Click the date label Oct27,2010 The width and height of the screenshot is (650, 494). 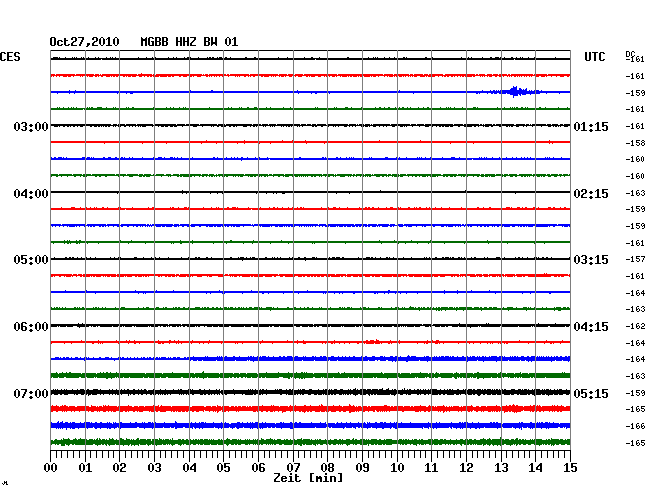click(84, 42)
